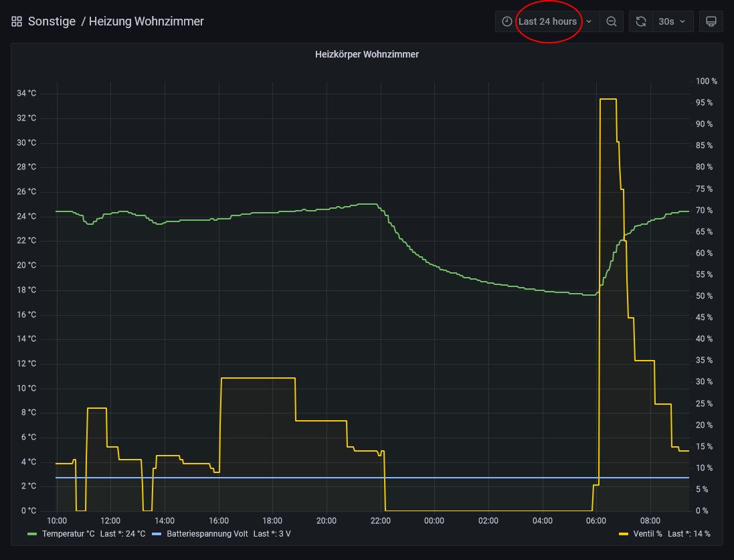Image resolution: width=734 pixels, height=560 pixels.
Task: Click the clock icon in time picker
Action: tap(507, 21)
